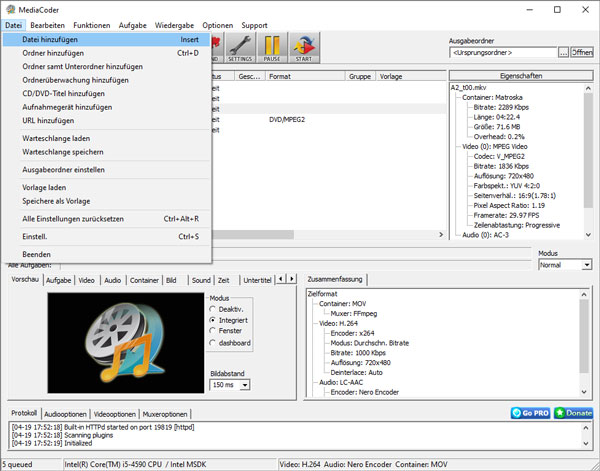The height and width of the screenshot is (471, 600).
Task: Switch to the Untertitel tab
Action: [257, 280]
